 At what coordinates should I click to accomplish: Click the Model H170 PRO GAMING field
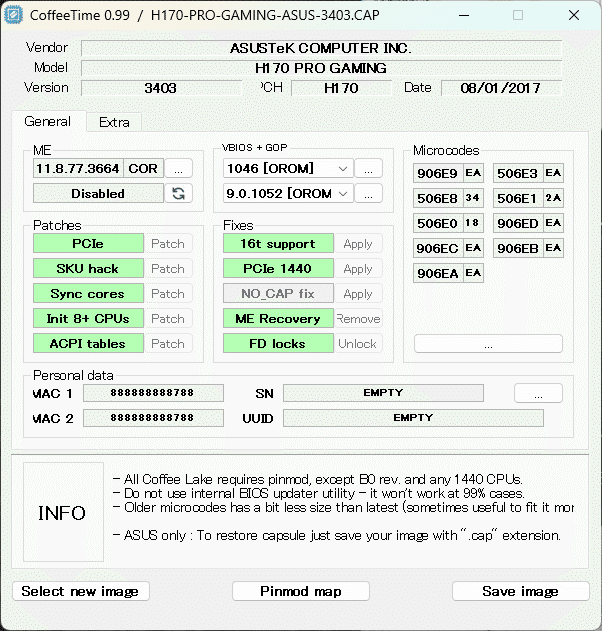coord(321,68)
